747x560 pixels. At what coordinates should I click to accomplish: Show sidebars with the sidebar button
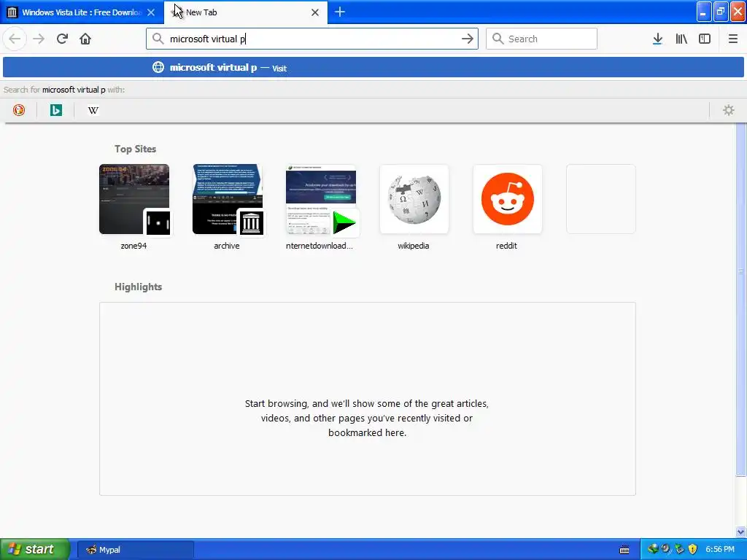[705, 39]
